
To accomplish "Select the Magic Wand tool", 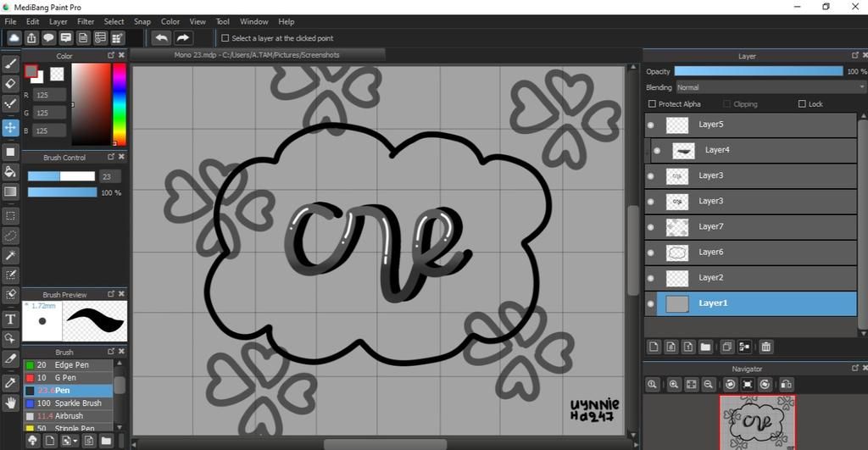I will [10, 255].
